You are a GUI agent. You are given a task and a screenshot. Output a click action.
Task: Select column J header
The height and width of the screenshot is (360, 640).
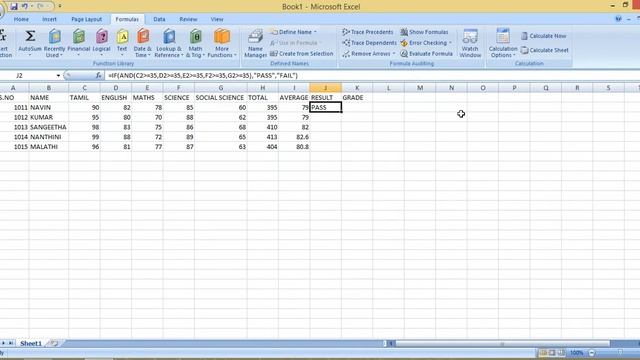[325, 88]
